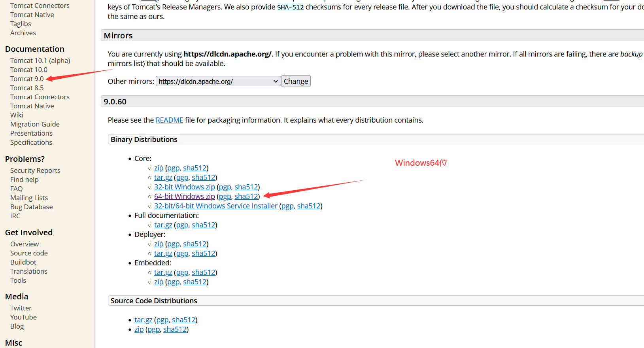
Task: Open Tomcat 8.5 documentation
Action: [27, 88]
